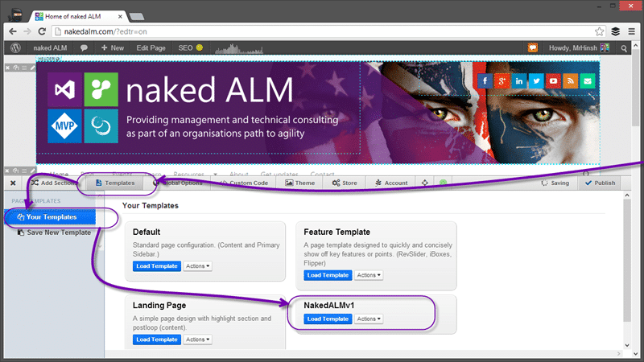The width and height of the screenshot is (644, 362).
Task: Open Store tab
Action: (345, 183)
